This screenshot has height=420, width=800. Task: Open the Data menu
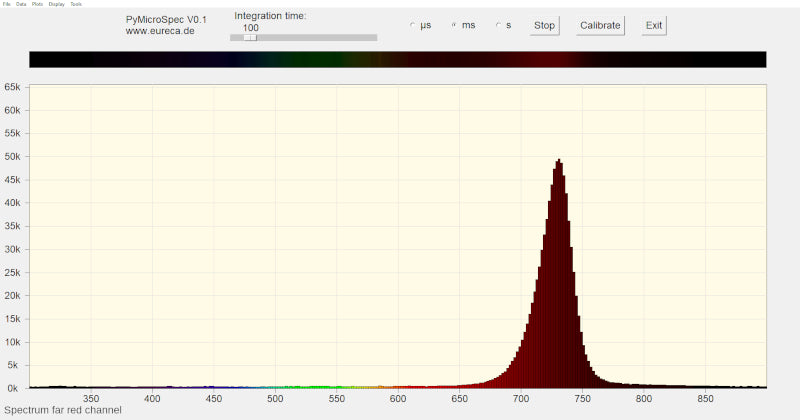(20, 4)
